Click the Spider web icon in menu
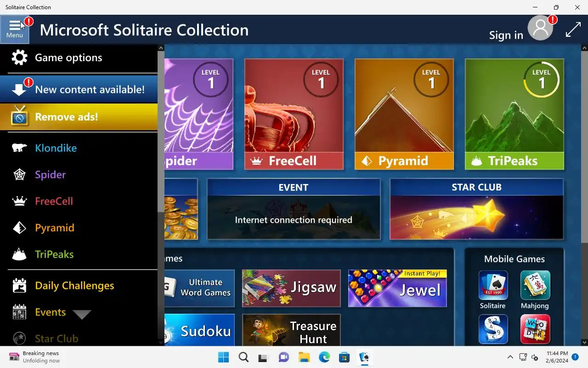The width and height of the screenshot is (588, 368). point(19,175)
